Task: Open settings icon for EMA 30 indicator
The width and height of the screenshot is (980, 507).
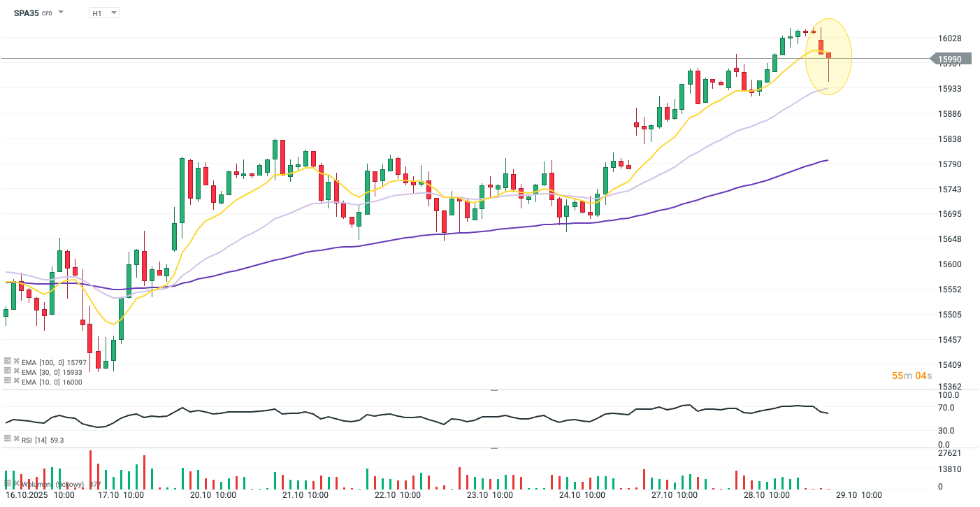Action: point(8,371)
